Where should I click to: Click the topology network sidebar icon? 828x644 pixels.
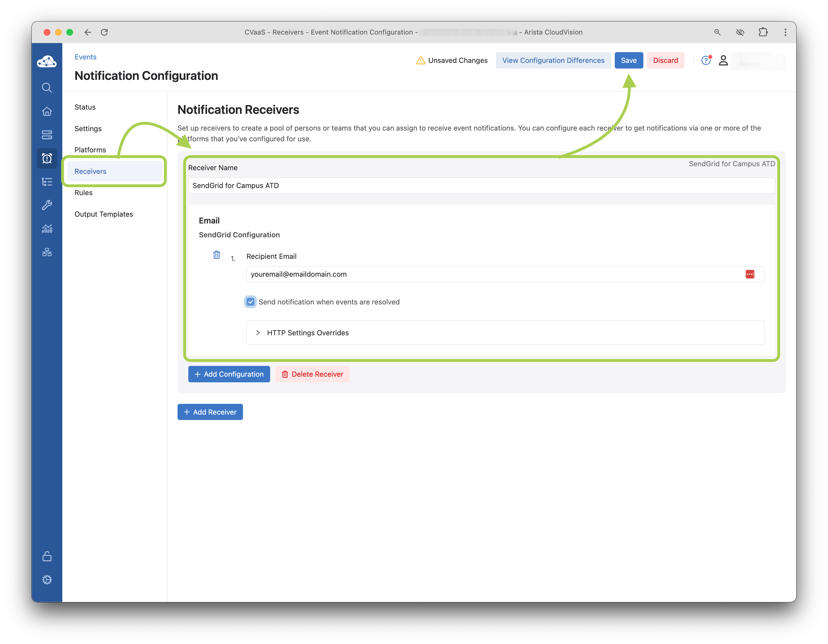click(47, 252)
